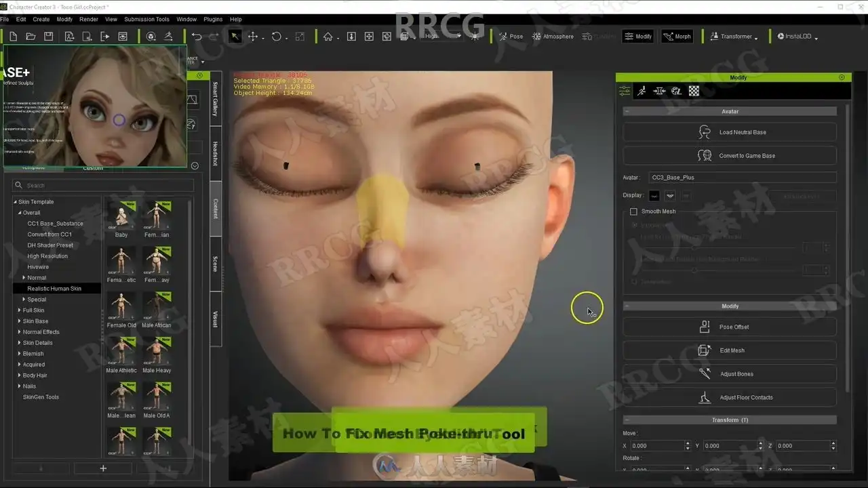
Task: Collapse the Modify section header
Action: click(730, 306)
